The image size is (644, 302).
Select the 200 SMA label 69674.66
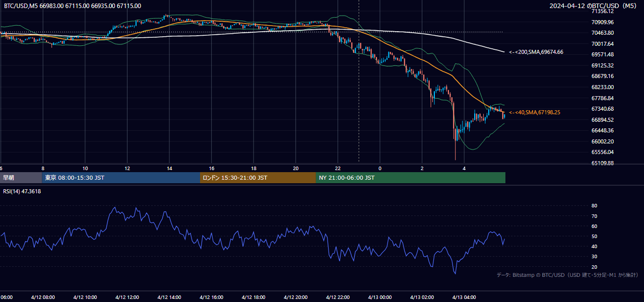point(536,52)
